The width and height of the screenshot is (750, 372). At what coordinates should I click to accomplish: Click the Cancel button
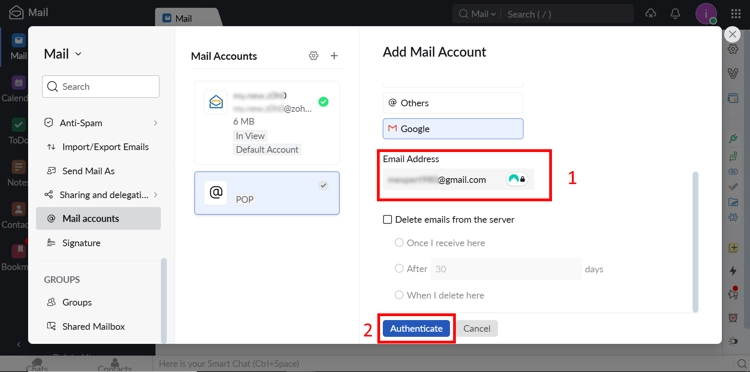pos(477,328)
